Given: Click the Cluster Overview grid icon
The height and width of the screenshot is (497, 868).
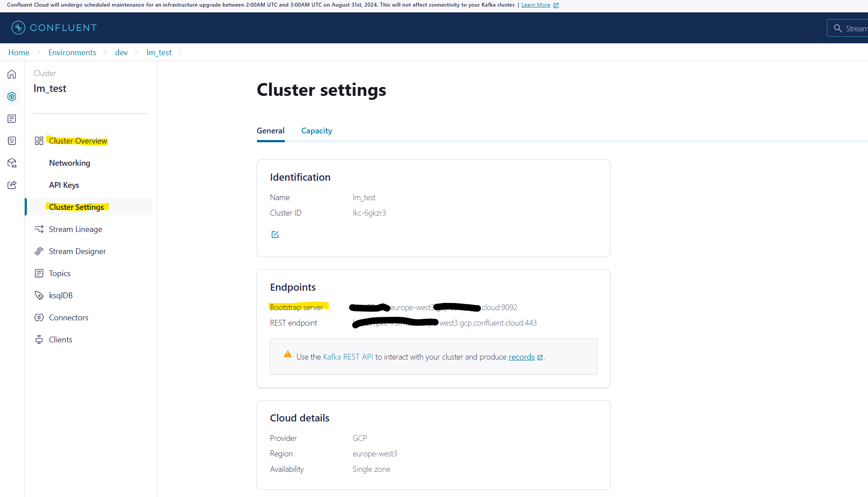Looking at the screenshot, I should 39,140.
